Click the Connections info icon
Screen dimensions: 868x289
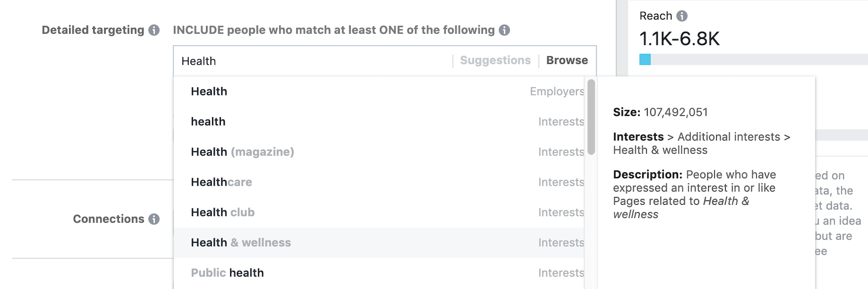[x=154, y=219]
